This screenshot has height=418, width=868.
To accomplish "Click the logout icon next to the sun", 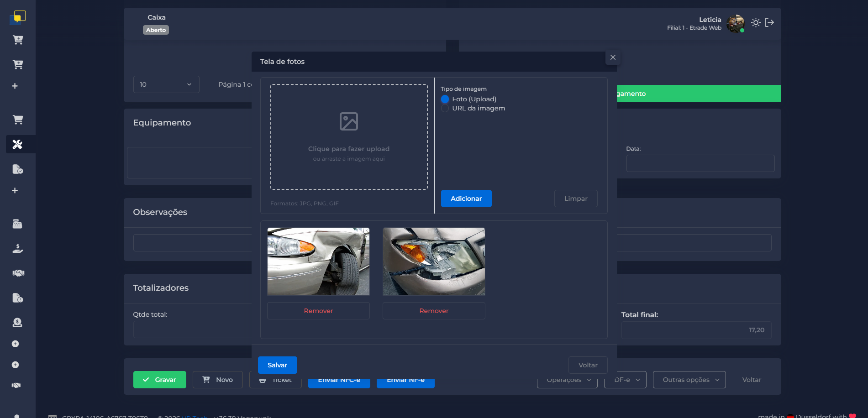I will point(769,22).
